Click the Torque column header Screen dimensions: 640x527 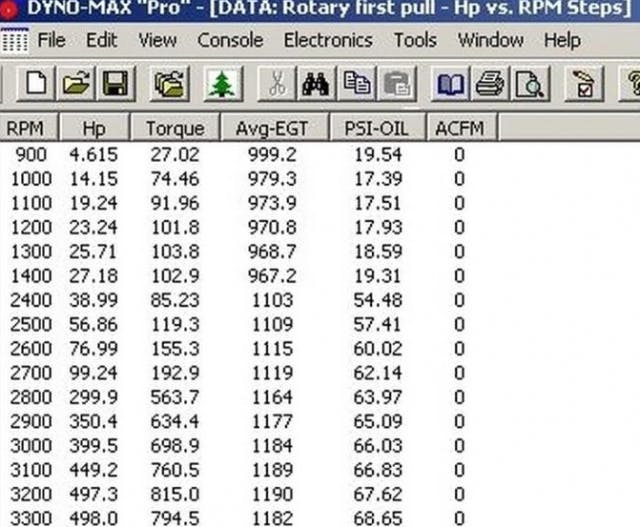click(x=174, y=128)
